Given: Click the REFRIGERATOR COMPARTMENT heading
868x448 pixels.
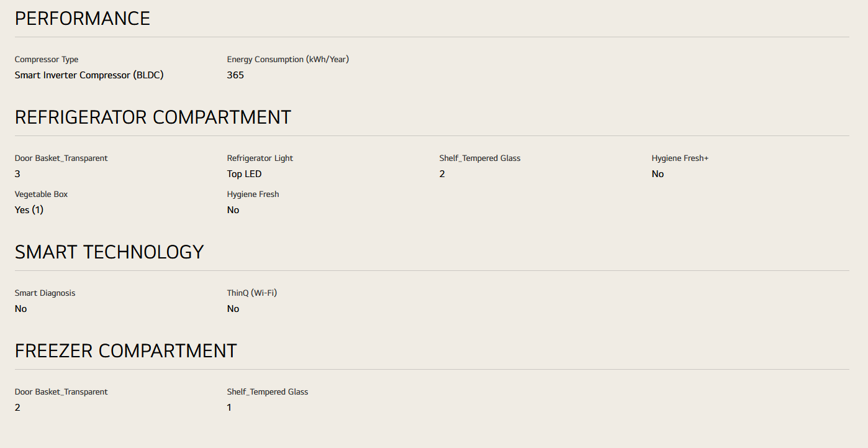Looking at the screenshot, I should click(x=153, y=117).
